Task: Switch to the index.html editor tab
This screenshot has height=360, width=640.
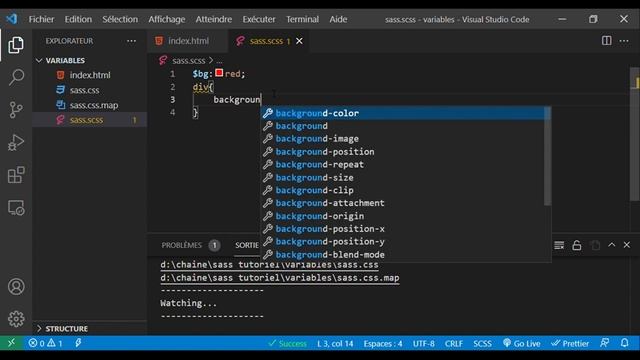Action: point(187,41)
